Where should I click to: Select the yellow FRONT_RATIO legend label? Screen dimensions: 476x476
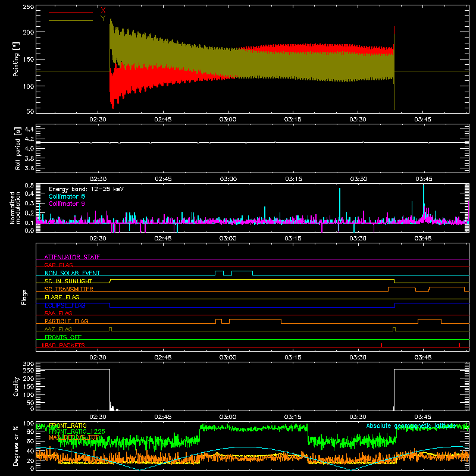coord(68,425)
